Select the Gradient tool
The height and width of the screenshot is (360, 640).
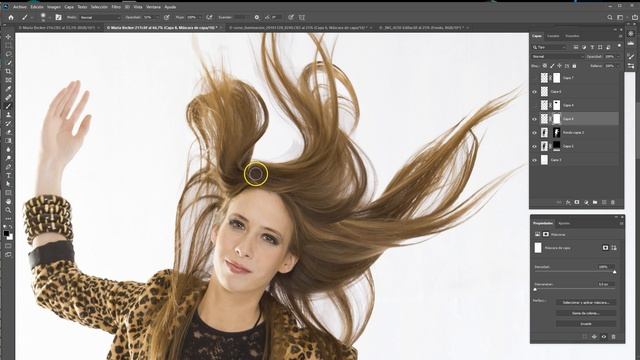coord(8,141)
